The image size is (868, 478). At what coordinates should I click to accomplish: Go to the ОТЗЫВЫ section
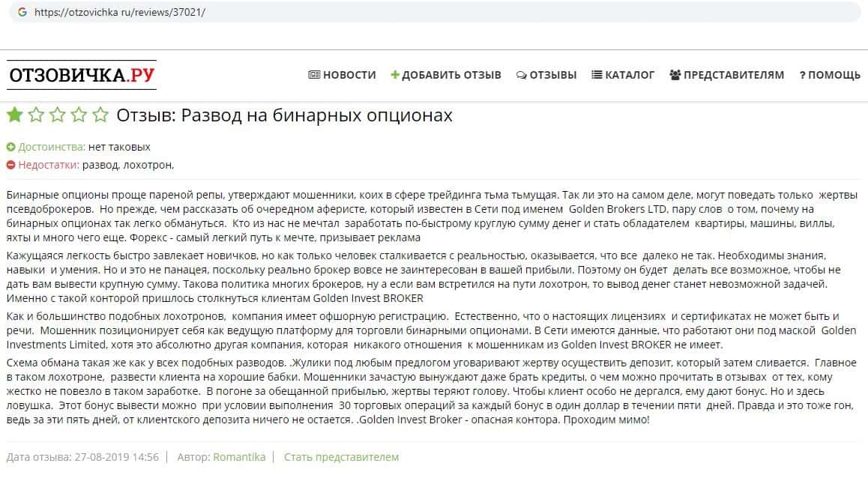553,75
